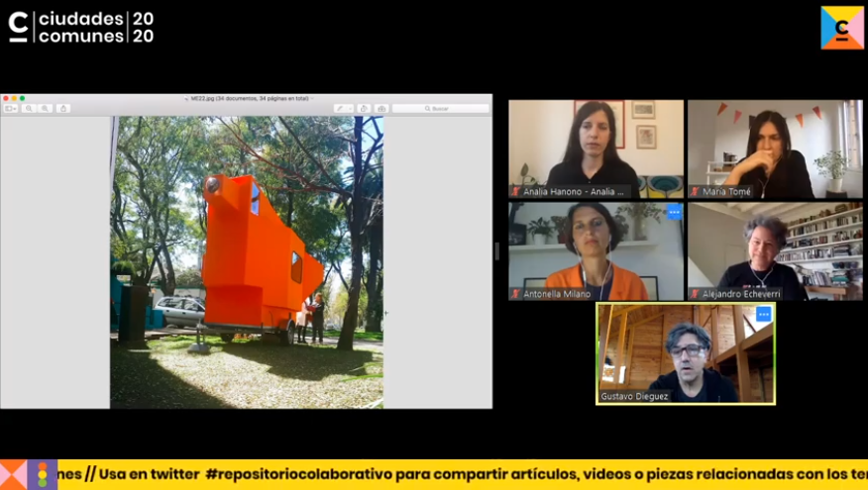Viewport: 868px width, 490px height.
Task: Maximize Preview with the green button
Action: coord(22,98)
